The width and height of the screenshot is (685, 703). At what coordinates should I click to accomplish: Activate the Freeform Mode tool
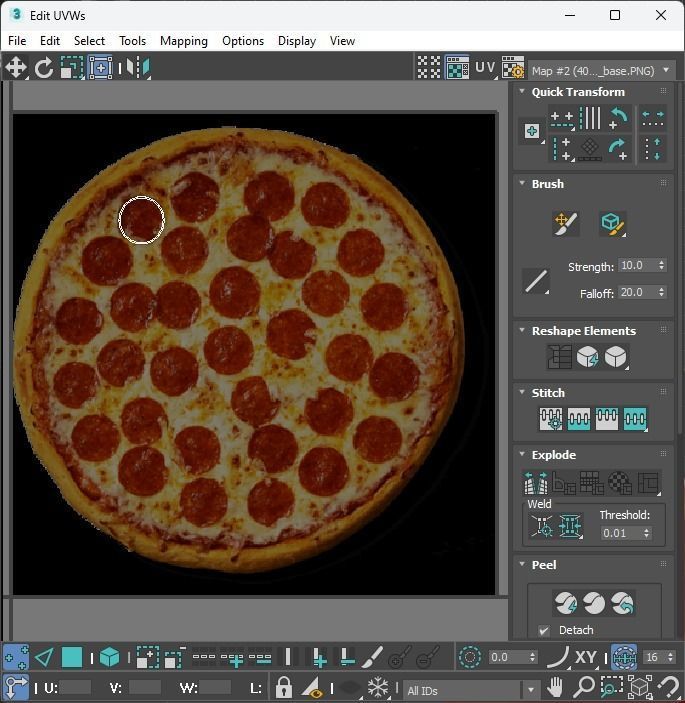(x=101, y=68)
